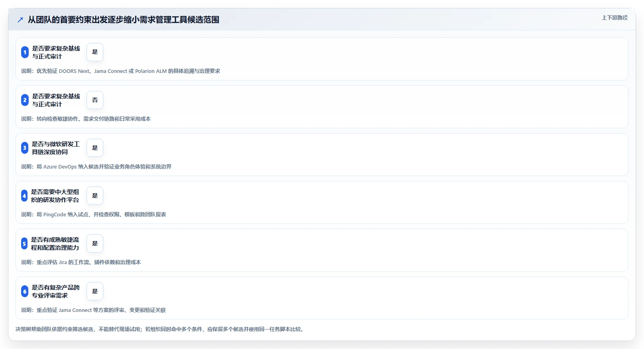Click the note mentioning DOORS Next and Polarion ALM
Image resolution: width=644 pixels, height=349 pixels.
click(120, 71)
